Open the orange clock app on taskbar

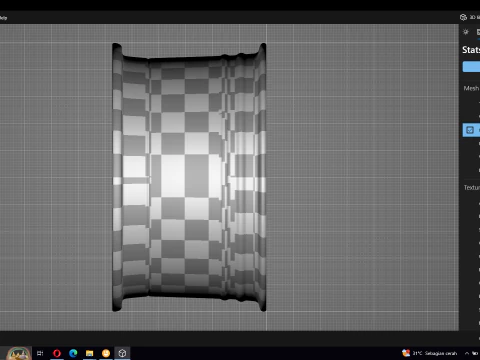point(106,353)
